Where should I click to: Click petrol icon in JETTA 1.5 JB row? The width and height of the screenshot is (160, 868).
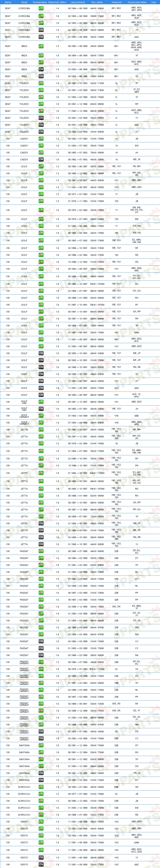(41, 444)
